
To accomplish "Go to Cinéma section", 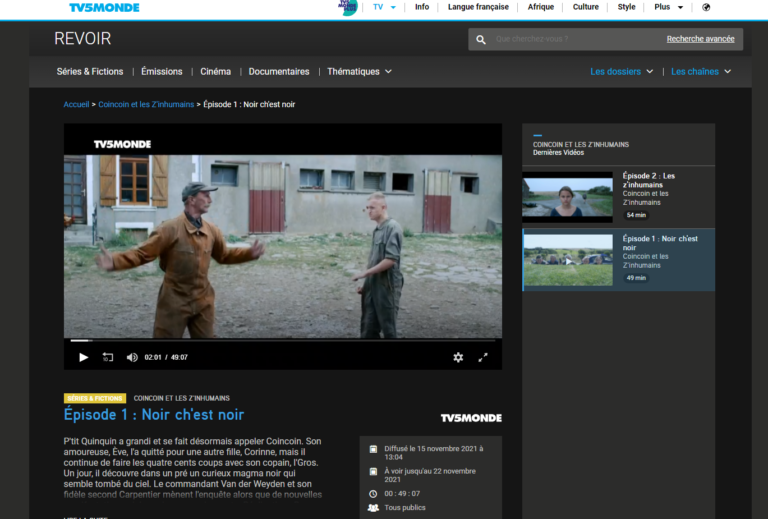I will (x=216, y=71).
